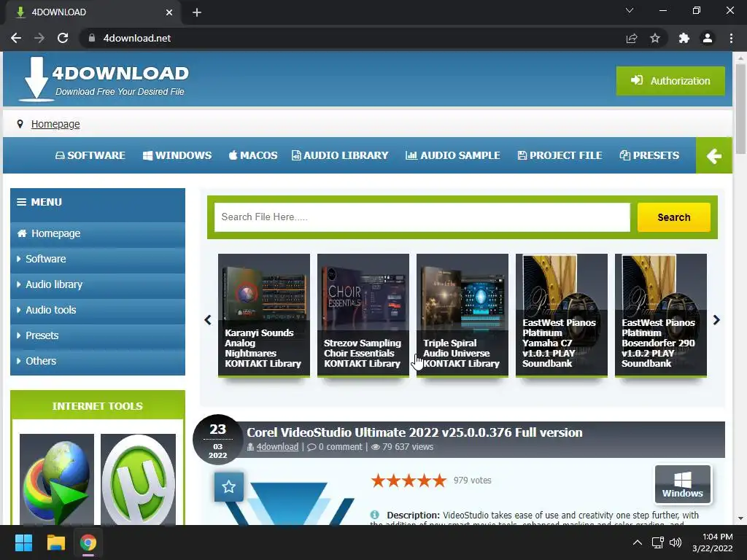The image size is (747, 560).
Task: Open the AUDIO SAMPLE navigation menu
Action: point(452,155)
